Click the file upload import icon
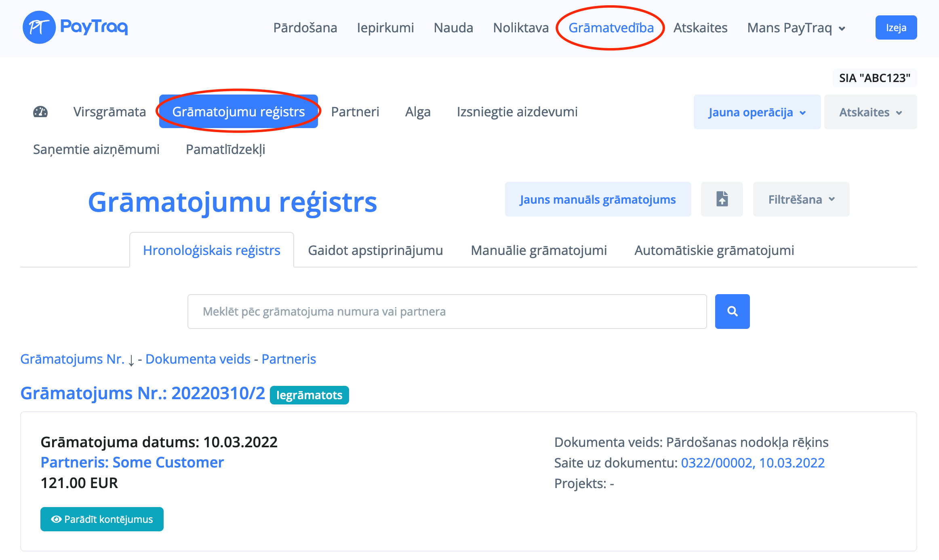Image resolution: width=939 pixels, height=560 pixels. click(x=722, y=199)
